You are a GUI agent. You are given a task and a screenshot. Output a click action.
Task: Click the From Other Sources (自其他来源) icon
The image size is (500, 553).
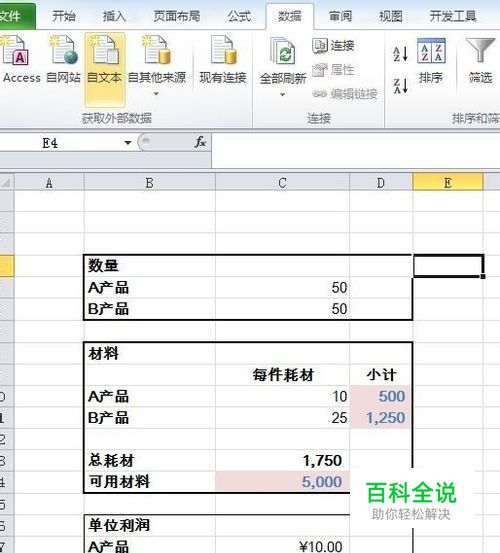click(x=156, y=50)
